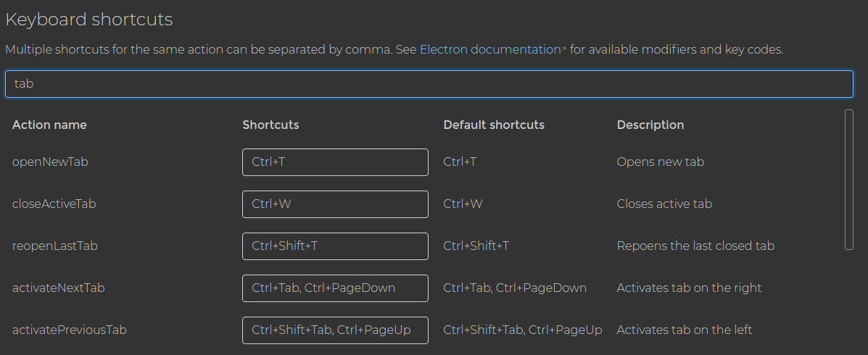Click the Shortcuts column header
The image size is (868, 355).
tap(270, 125)
